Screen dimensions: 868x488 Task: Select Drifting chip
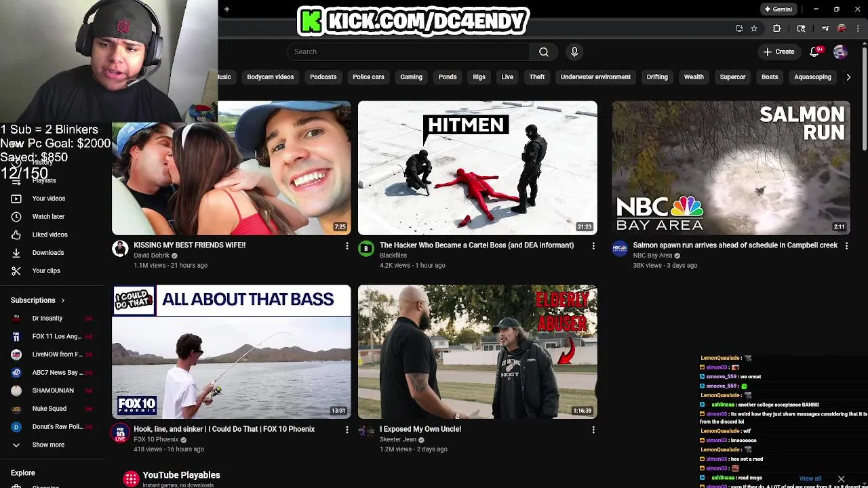point(657,77)
